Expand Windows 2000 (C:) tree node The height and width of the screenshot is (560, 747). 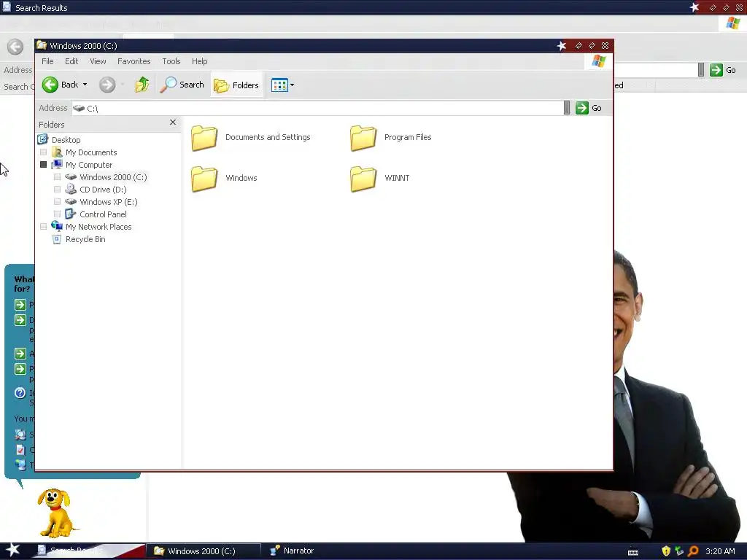coord(57,177)
